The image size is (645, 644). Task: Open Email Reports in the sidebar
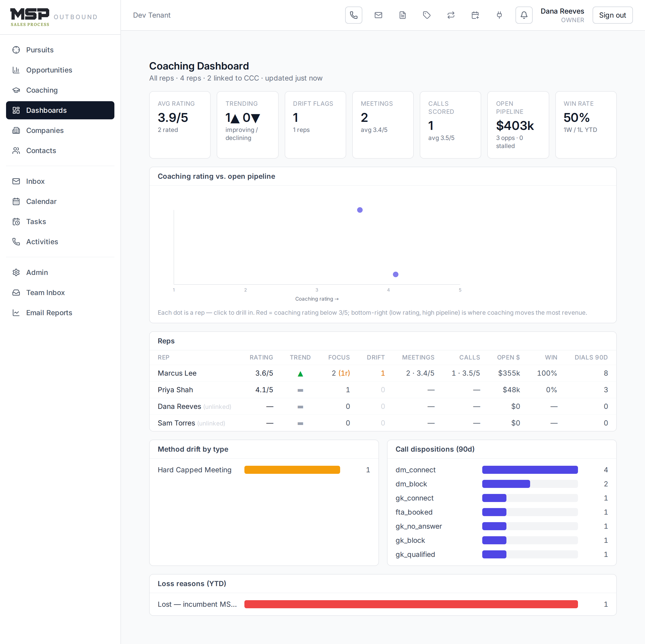(60, 313)
